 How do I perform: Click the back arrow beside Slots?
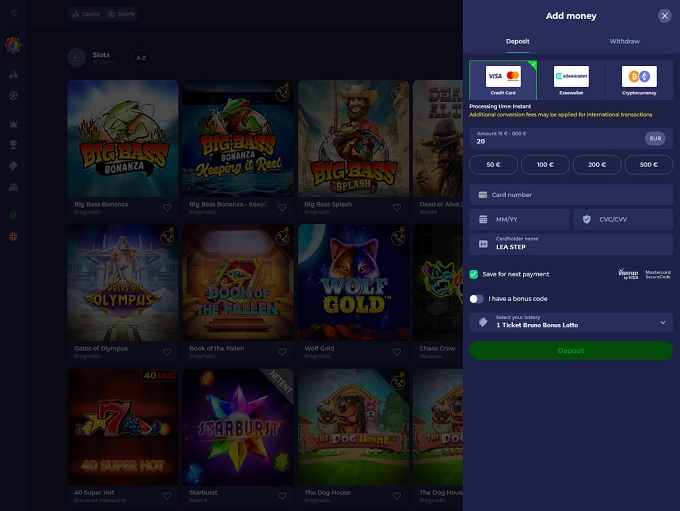click(x=76, y=58)
